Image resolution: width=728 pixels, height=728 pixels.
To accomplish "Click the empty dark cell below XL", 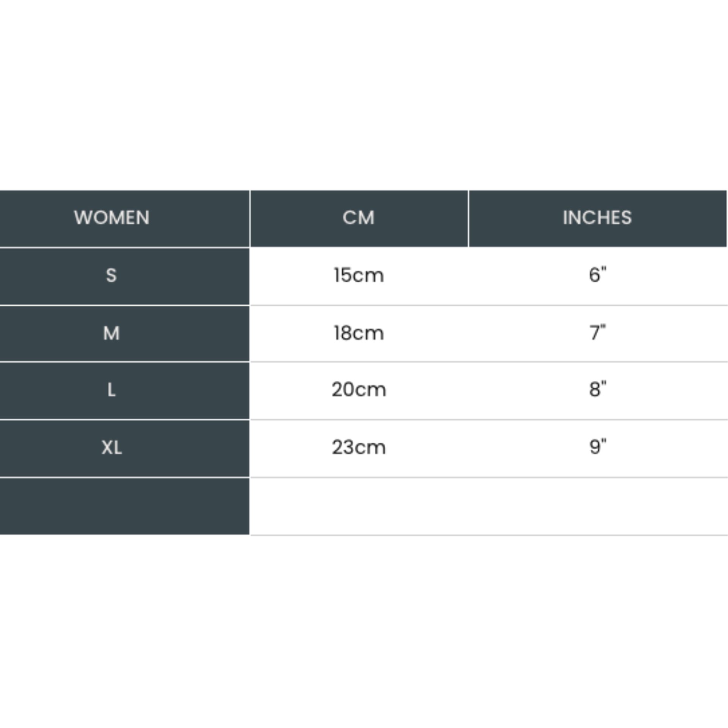I will (x=124, y=506).
